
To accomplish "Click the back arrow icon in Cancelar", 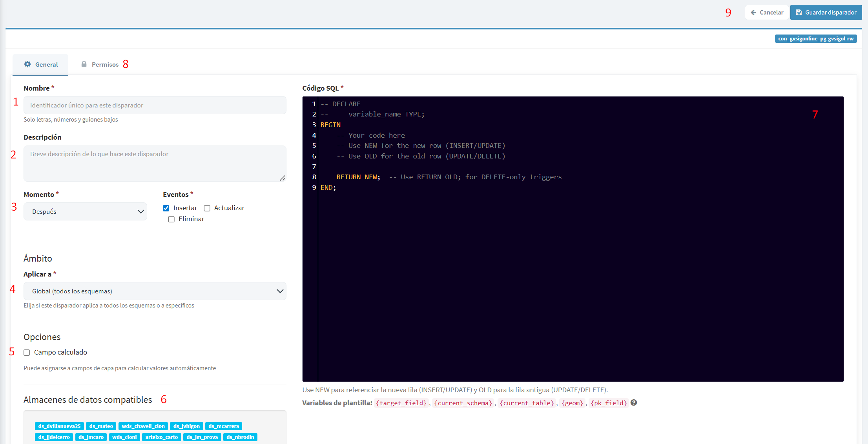I will click(753, 12).
